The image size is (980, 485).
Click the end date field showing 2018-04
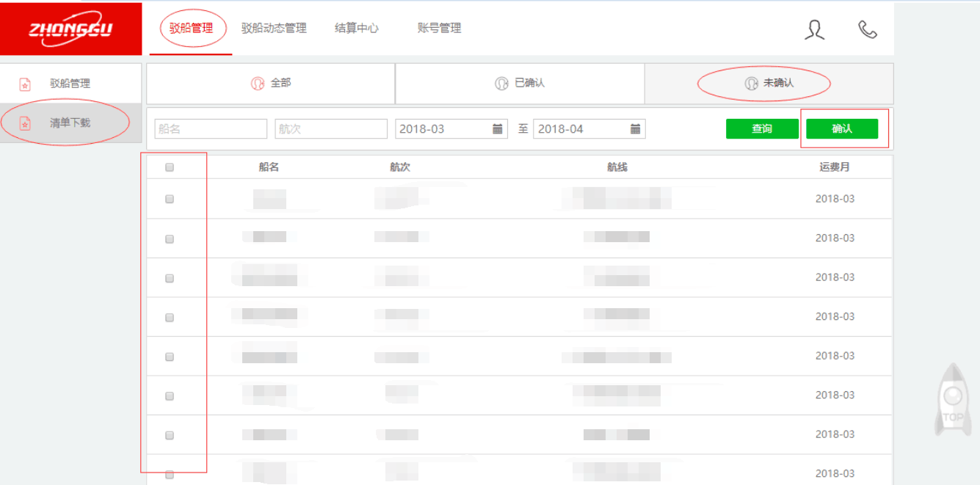pos(589,129)
